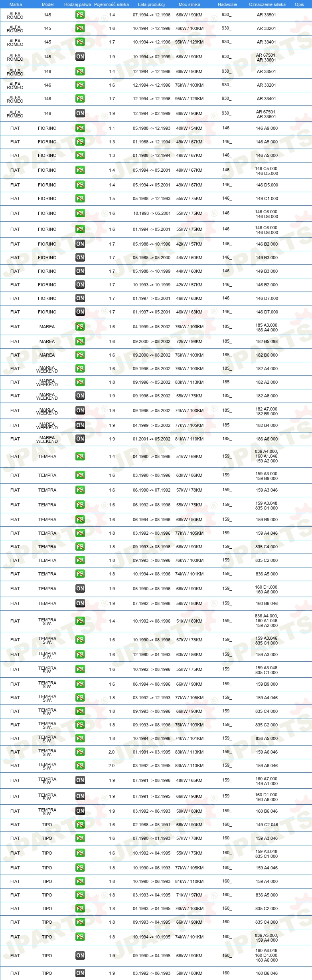Select engine code 149 C2.046
Viewport: 312px width, 980px height.
(267, 825)
